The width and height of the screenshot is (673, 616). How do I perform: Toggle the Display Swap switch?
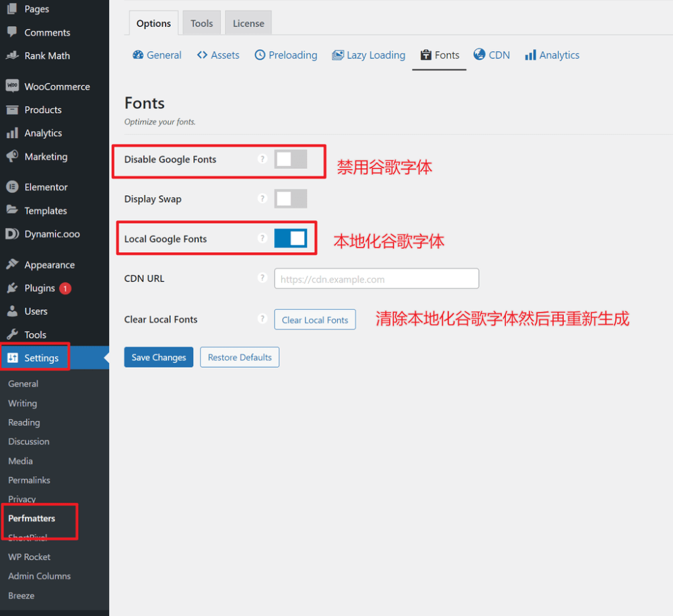[291, 198]
